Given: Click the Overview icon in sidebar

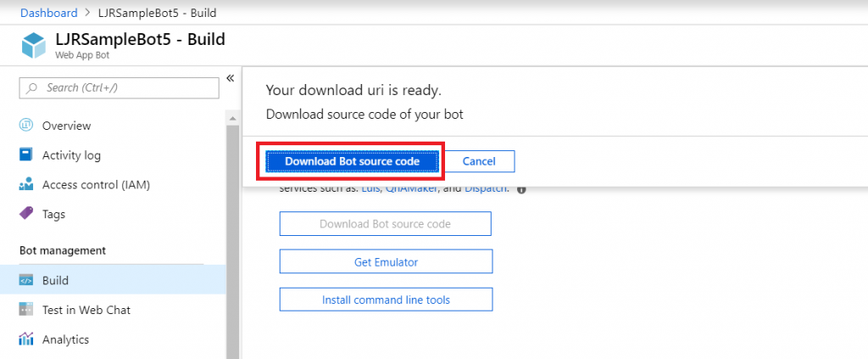Looking at the screenshot, I should (26, 126).
